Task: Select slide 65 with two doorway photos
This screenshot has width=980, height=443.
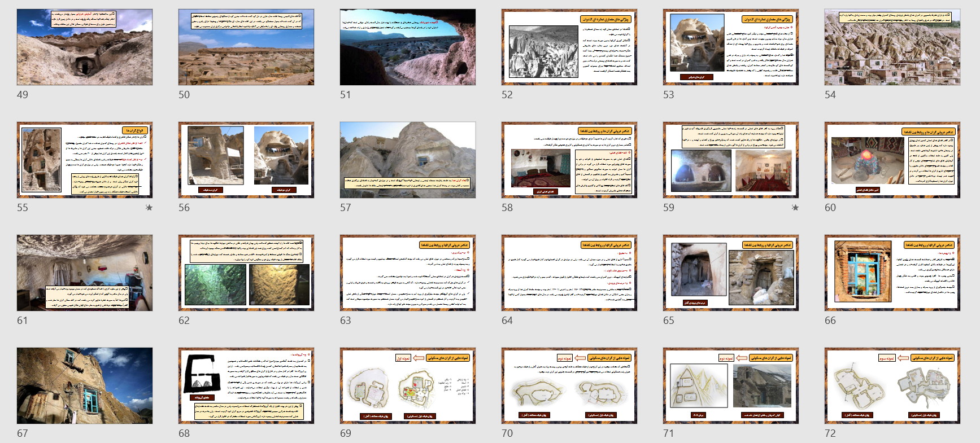Action: coord(731,273)
